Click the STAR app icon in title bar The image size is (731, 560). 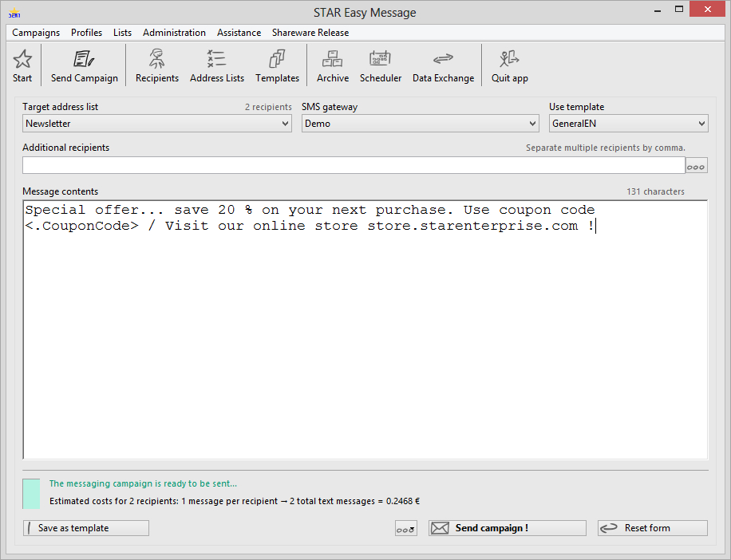[x=14, y=13]
